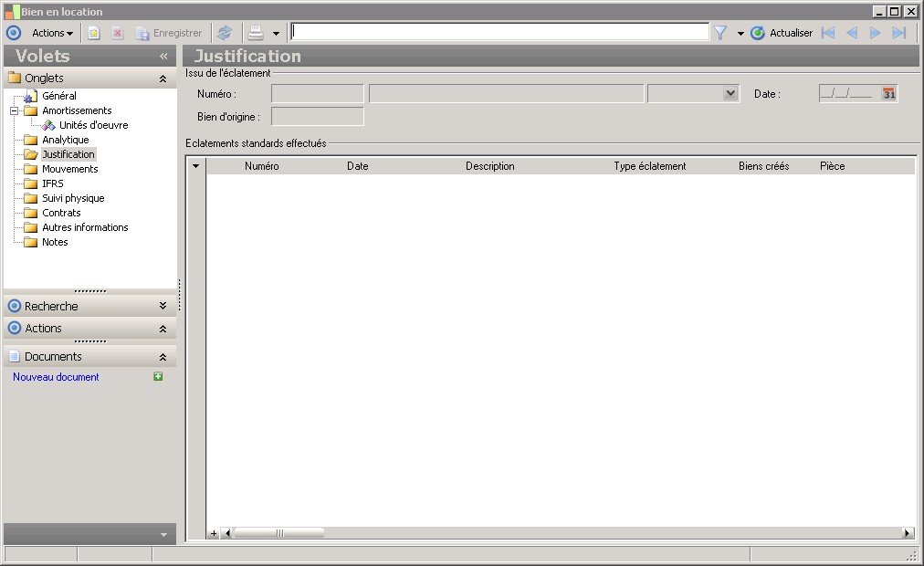The height and width of the screenshot is (566, 924).
Task: Click the horizontal scrollbar thumb
Action: click(279, 533)
